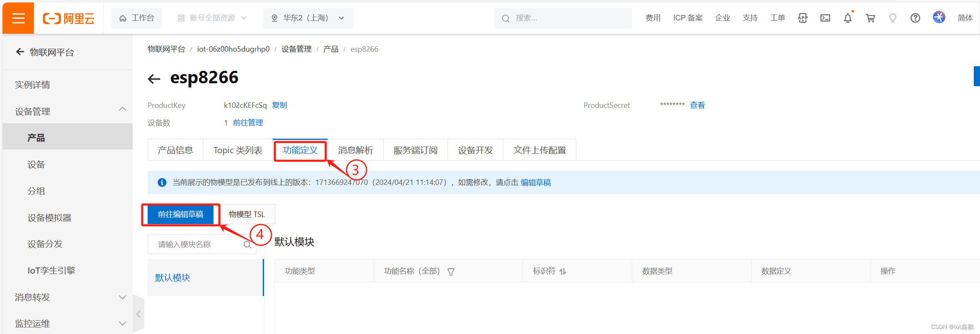Open the user avatar menu

pos(939,17)
